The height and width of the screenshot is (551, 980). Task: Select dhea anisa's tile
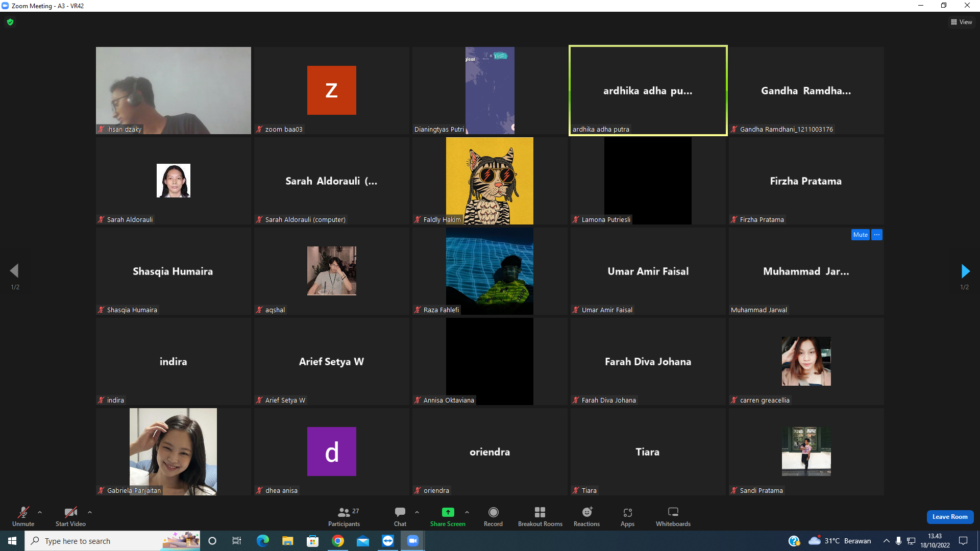point(332,452)
